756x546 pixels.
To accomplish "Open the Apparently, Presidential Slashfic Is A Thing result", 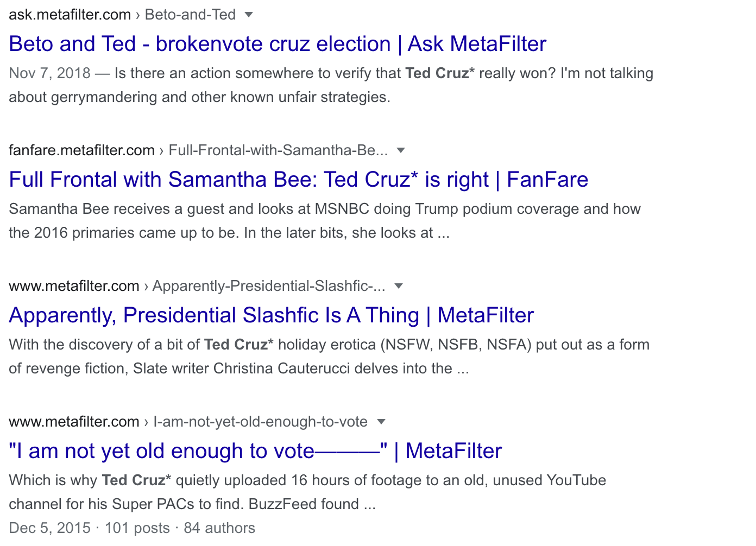I will tap(272, 315).
